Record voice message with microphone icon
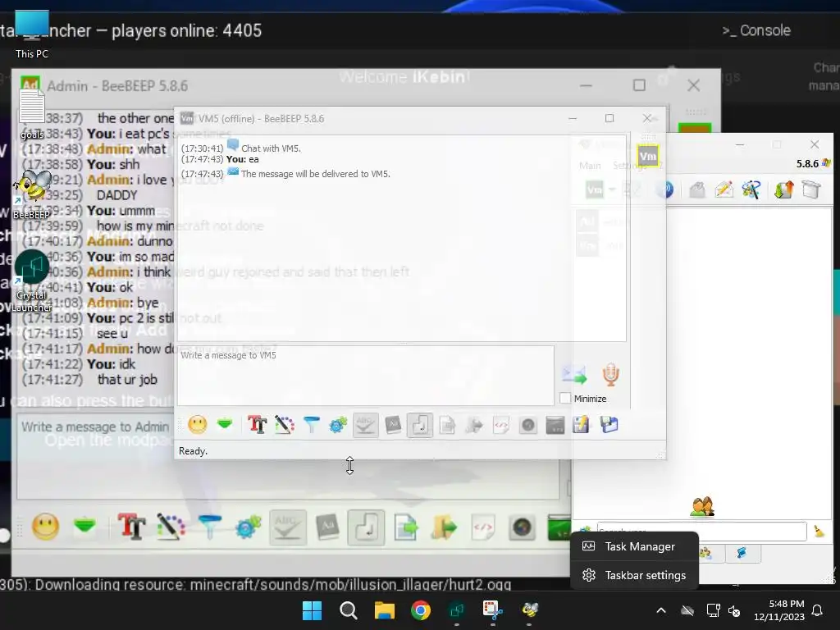Image resolution: width=840 pixels, height=630 pixels. click(610, 374)
